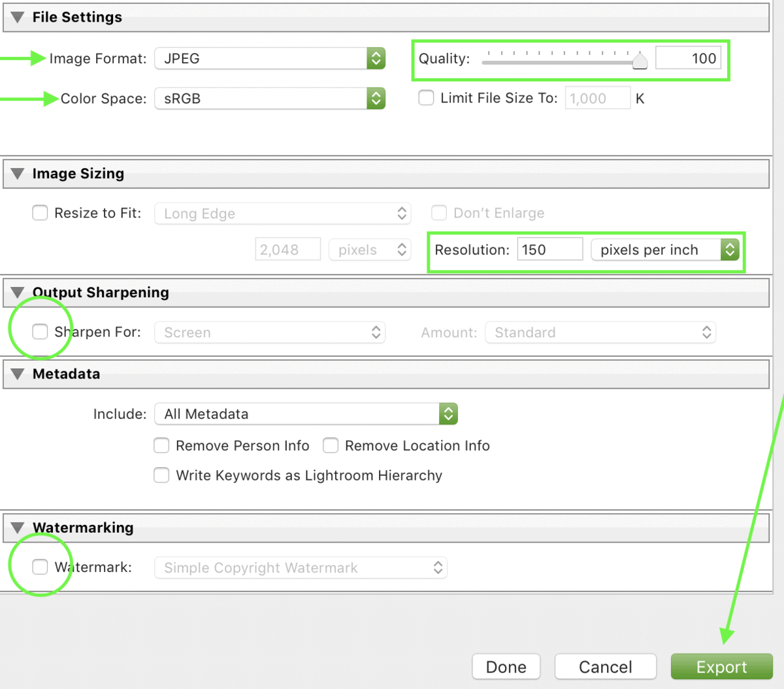This screenshot has width=784, height=689.
Task: Click the Limit File Size value field
Action: [x=598, y=98]
